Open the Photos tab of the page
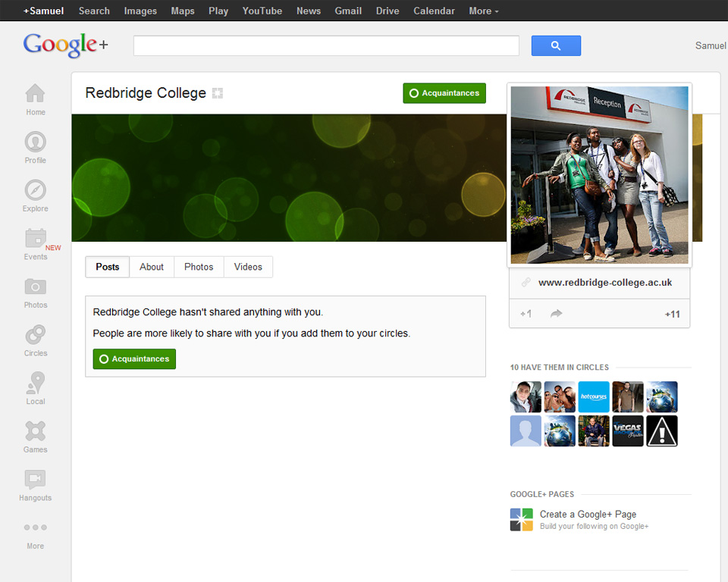The width and height of the screenshot is (728, 582). tap(198, 267)
